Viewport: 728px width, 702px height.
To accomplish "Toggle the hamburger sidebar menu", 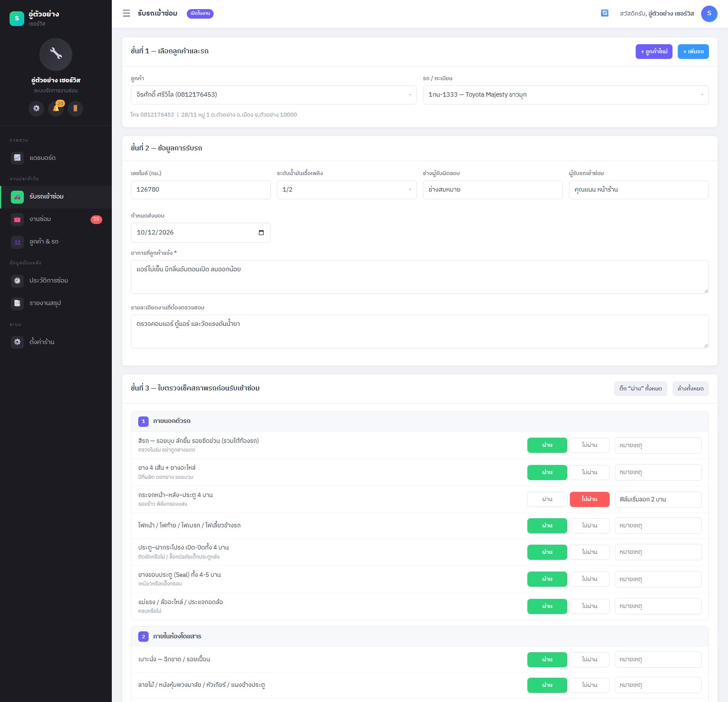I will pos(127,13).
